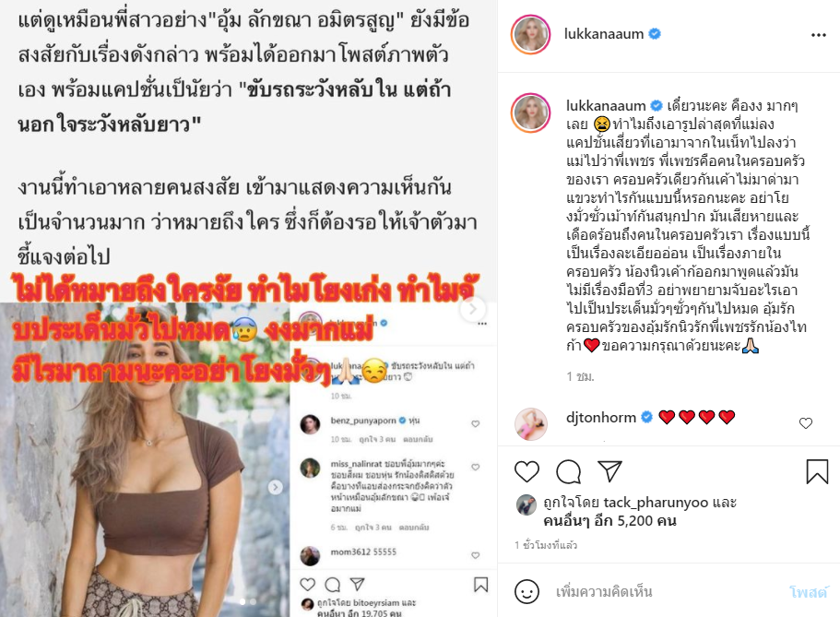Image resolution: width=840 pixels, height=617 pixels.
Task: Like the djtonhorm comment
Action: coord(806,423)
